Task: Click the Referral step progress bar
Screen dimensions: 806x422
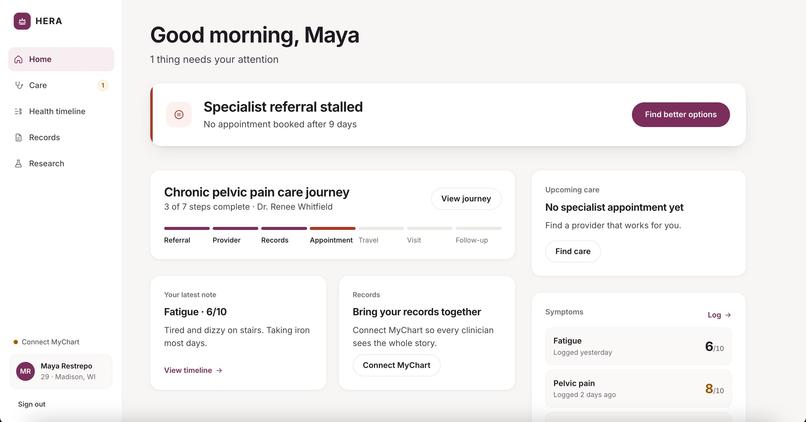Action: (x=187, y=228)
